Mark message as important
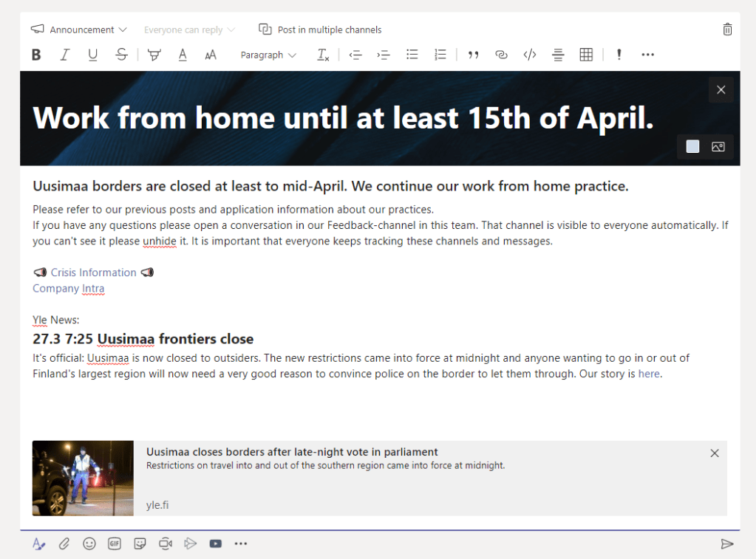The height and width of the screenshot is (559, 756). click(619, 55)
